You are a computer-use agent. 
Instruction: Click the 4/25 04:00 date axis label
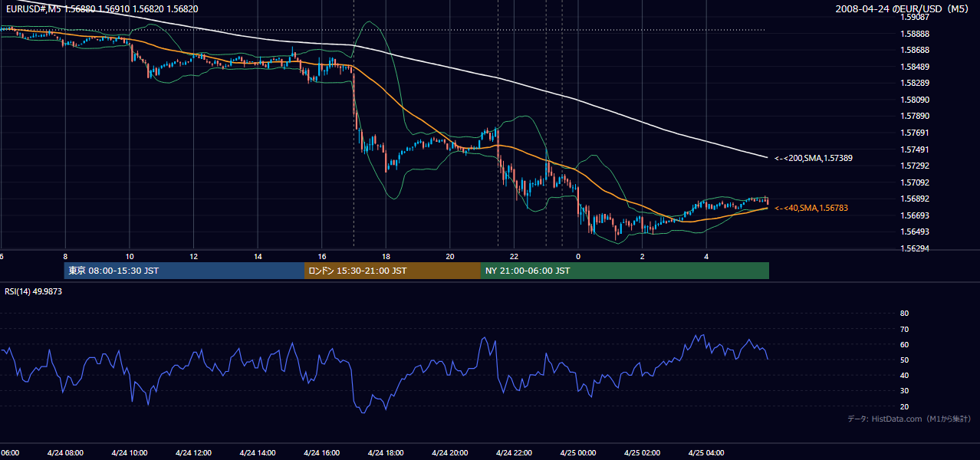(x=706, y=453)
